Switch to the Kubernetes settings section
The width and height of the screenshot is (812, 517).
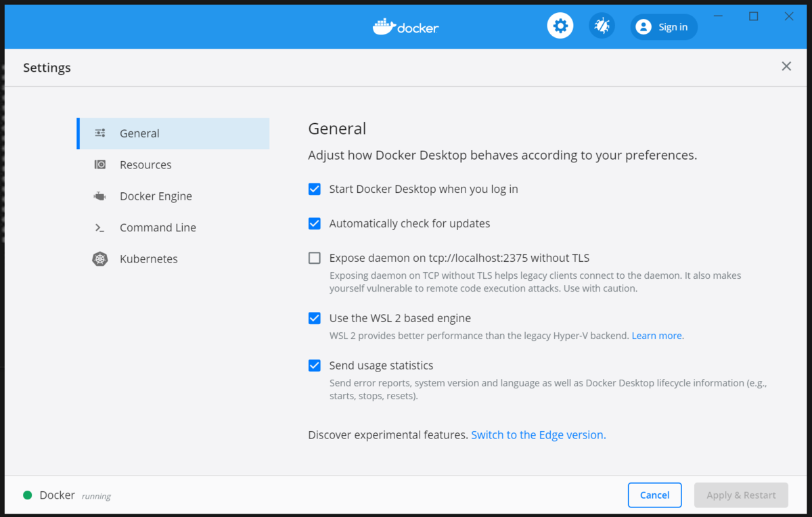coord(149,258)
